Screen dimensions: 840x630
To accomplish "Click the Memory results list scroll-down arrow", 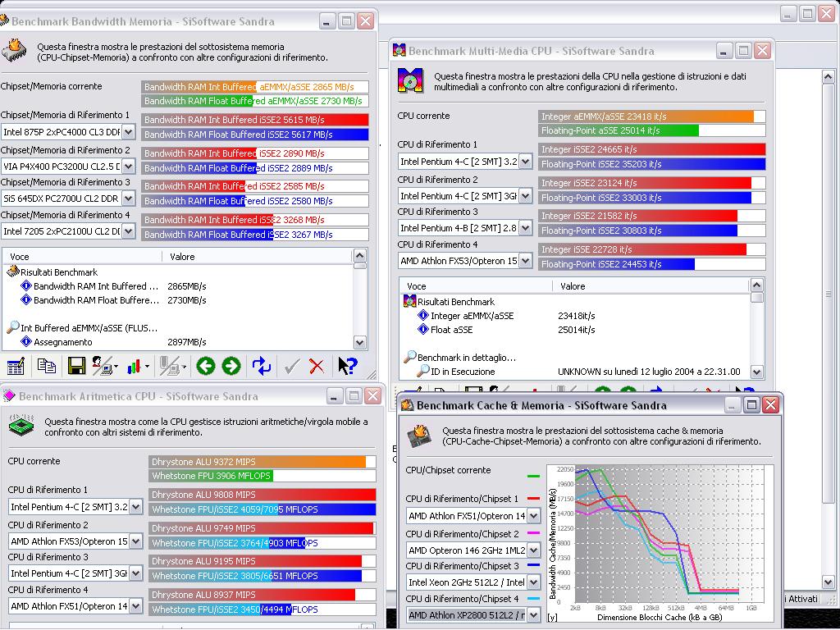I will pyautogui.click(x=360, y=342).
